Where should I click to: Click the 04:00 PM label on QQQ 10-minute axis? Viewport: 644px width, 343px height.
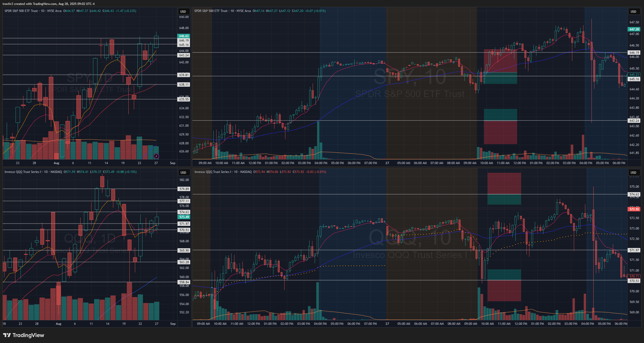point(320,324)
